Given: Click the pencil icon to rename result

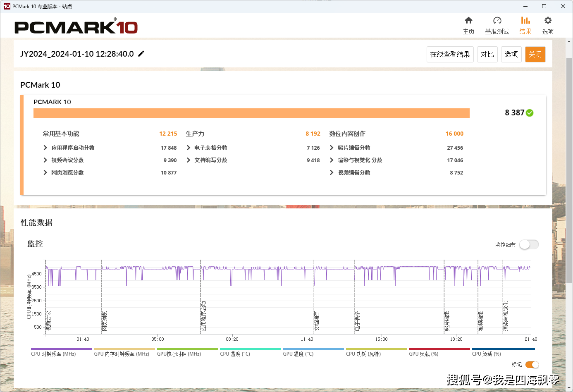Looking at the screenshot, I should 141,54.
